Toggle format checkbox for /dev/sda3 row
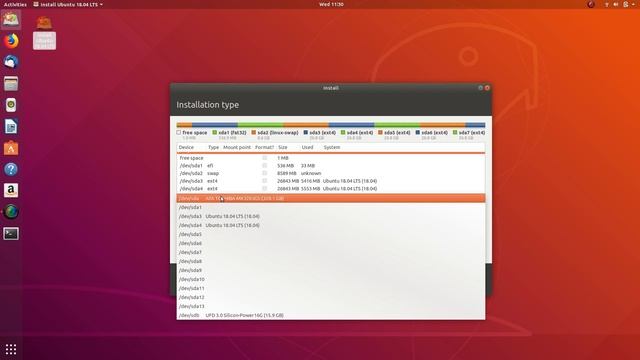Viewport: 640px width, 360px height. [x=264, y=181]
